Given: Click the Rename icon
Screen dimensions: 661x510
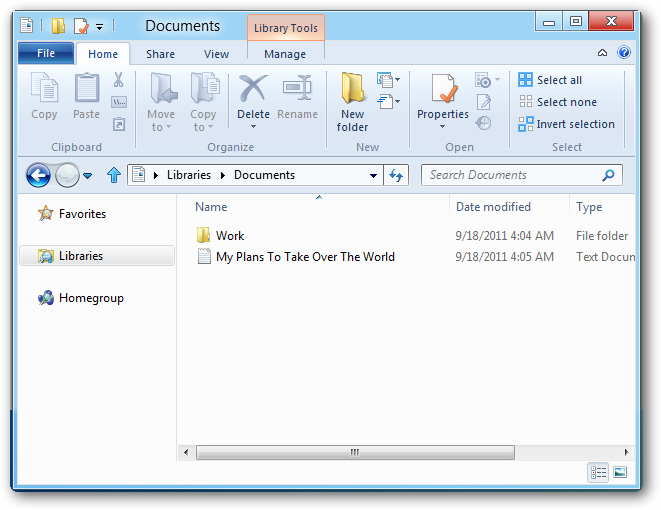Looking at the screenshot, I should [297, 88].
